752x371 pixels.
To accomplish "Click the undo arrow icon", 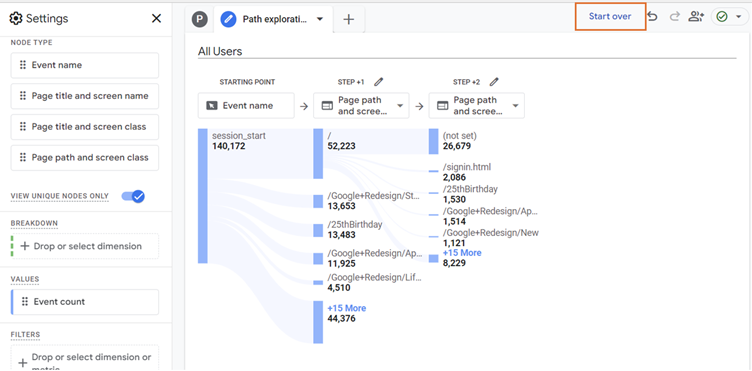I will pyautogui.click(x=652, y=17).
